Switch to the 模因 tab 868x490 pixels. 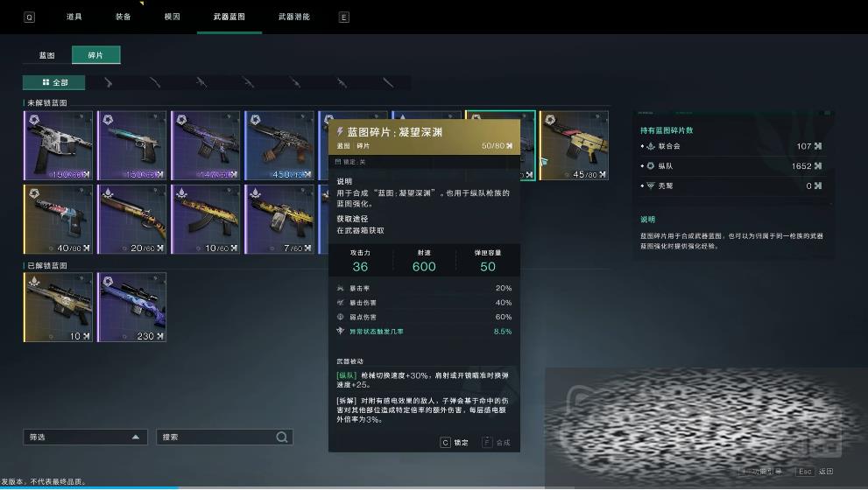pyautogui.click(x=173, y=17)
